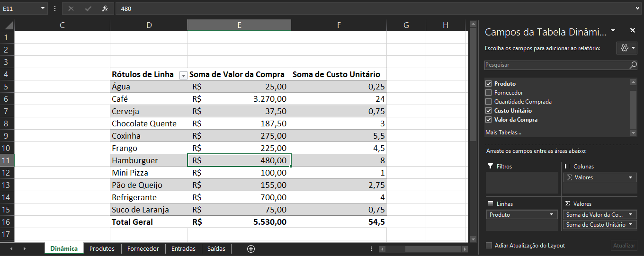Image resolution: width=644 pixels, height=256 pixels.
Task: Enable Adiar Atualização do Layout checkbox
Action: [489, 245]
